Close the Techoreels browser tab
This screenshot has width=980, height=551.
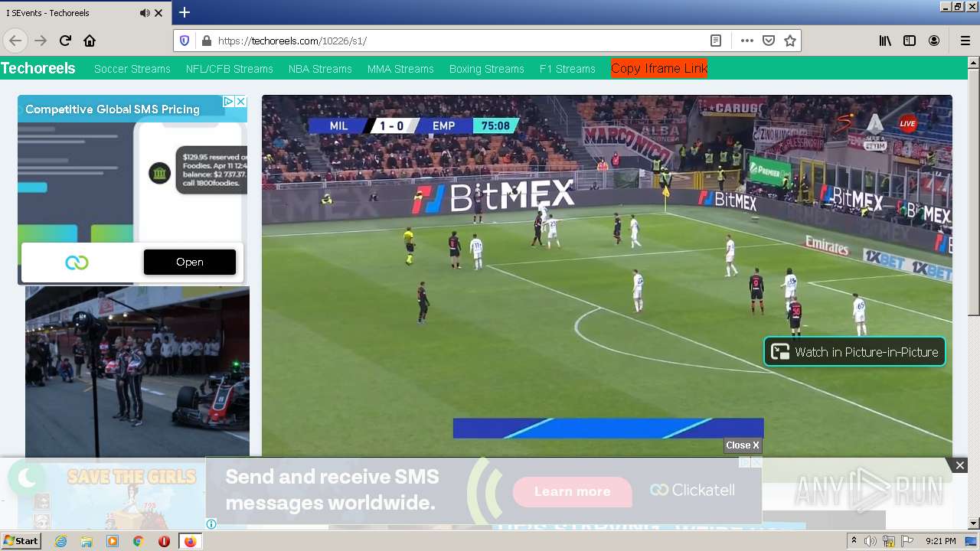[159, 13]
